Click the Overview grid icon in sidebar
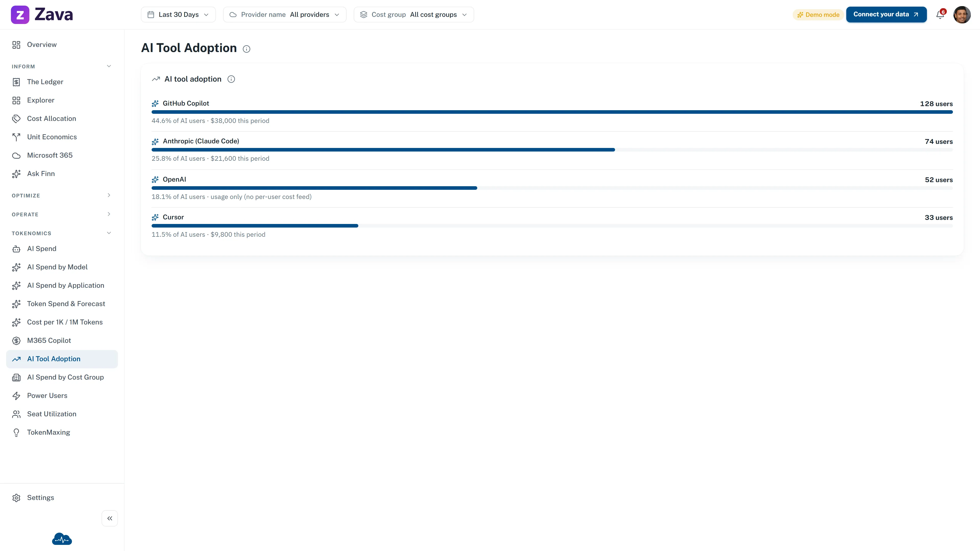The width and height of the screenshot is (980, 551). pos(16,45)
